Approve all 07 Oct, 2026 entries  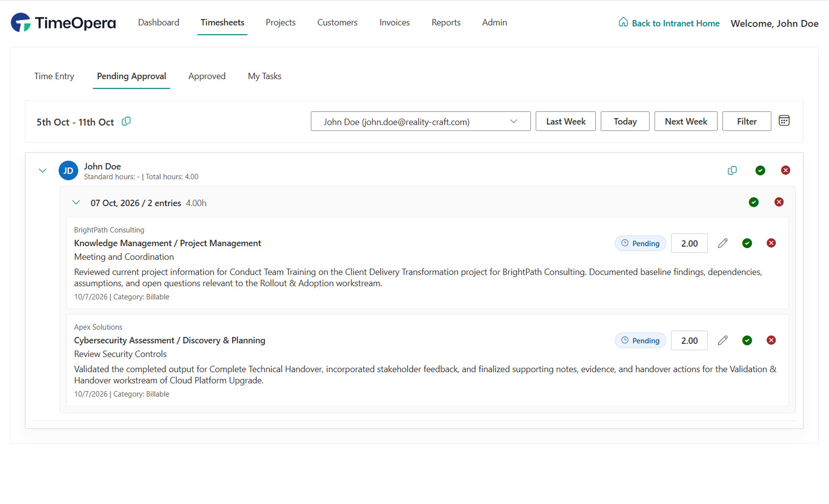754,202
